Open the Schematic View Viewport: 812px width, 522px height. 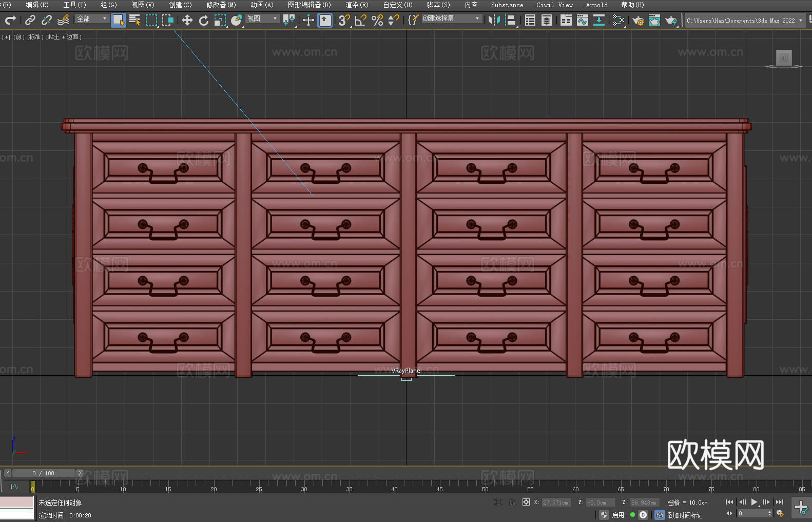tap(599, 20)
